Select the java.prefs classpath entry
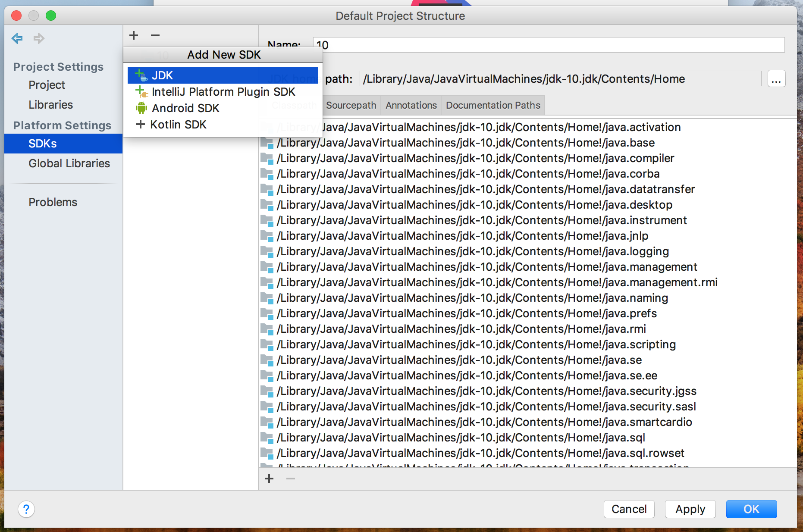This screenshot has height=532, width=803. [528, 313]
